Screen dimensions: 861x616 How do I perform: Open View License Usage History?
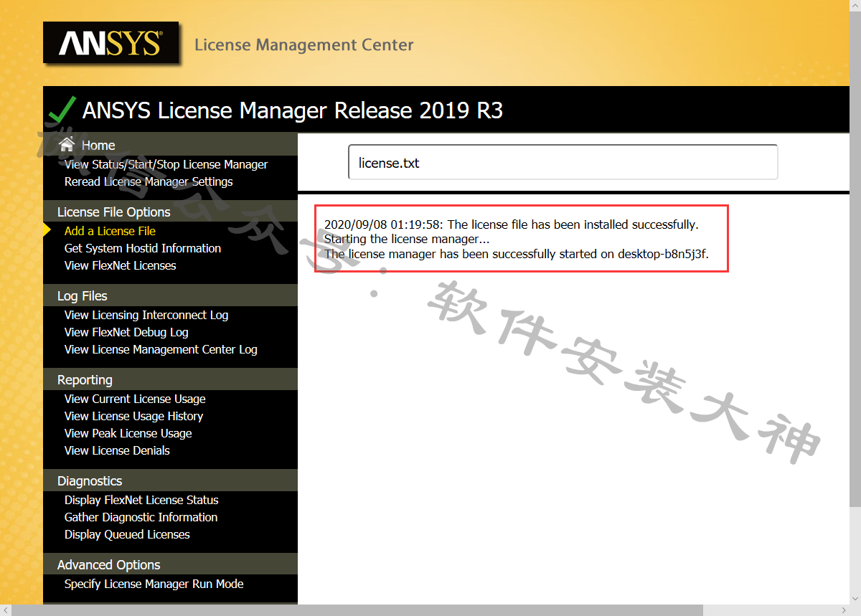tap(133, 416)
